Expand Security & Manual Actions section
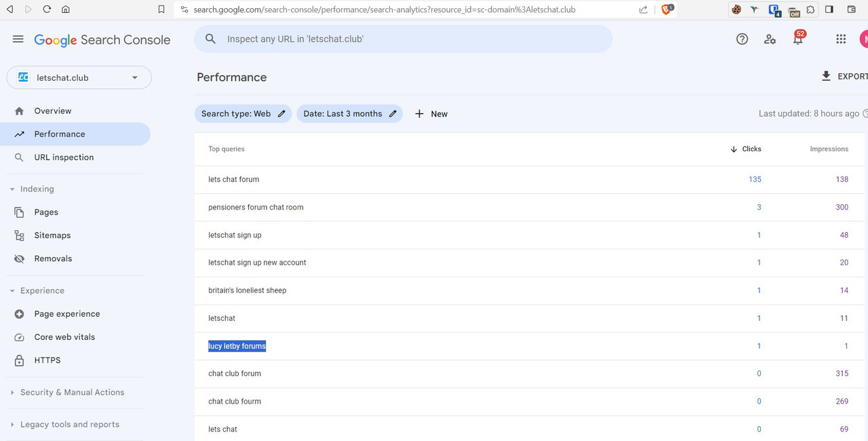This screenshot has height=441, width=868. 68,392
